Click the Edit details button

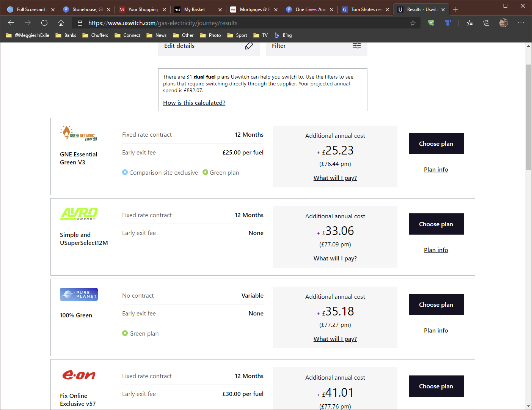click(x=209, y=46)
